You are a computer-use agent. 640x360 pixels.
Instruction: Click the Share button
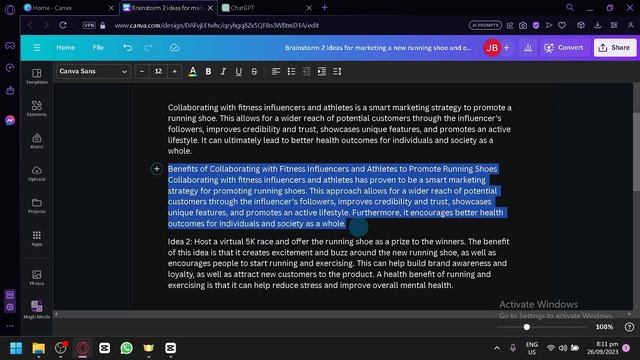click(614, 48)
